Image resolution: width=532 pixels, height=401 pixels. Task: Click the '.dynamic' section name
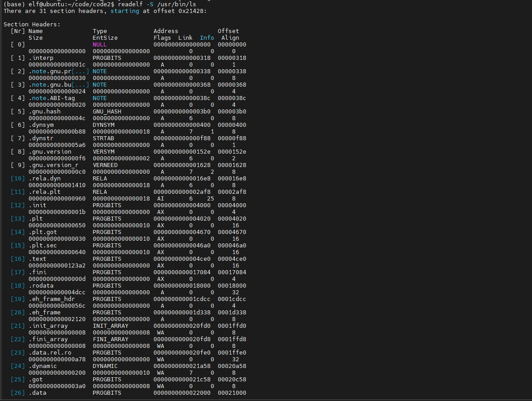tap(43, 366)
